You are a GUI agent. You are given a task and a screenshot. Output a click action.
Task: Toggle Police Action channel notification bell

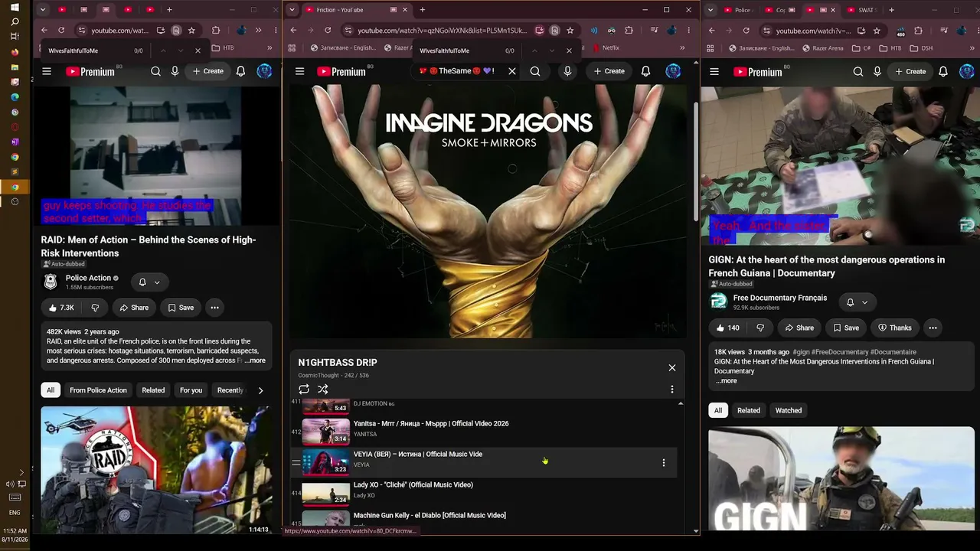coord(149,282)
